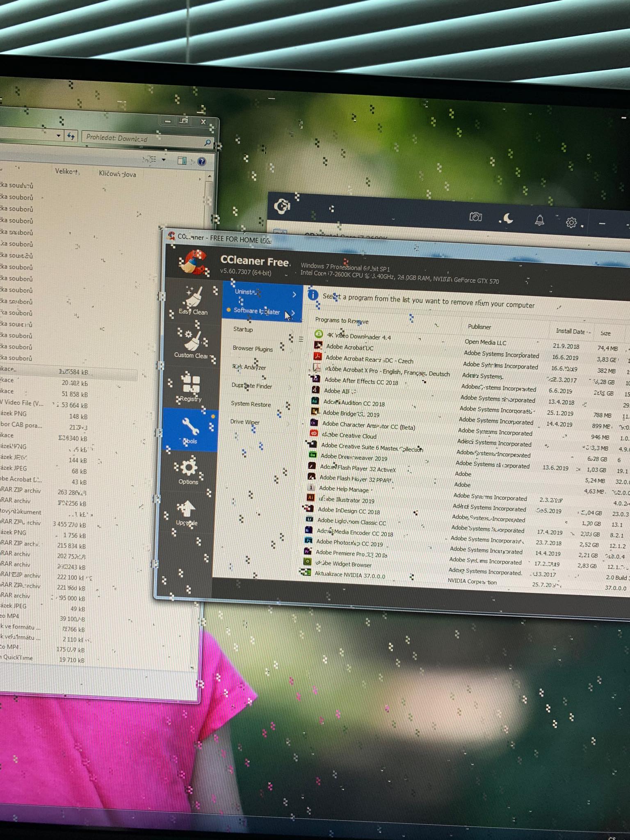Viewport: 630px width, 840px height.
Task: Sort programs by Install Date column
Action: [571, 331]
